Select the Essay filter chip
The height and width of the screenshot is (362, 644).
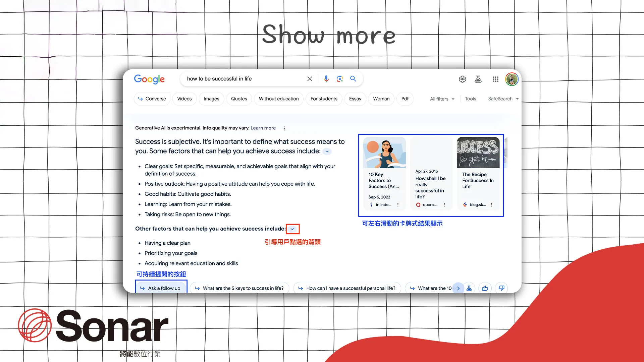click(355, 99)
